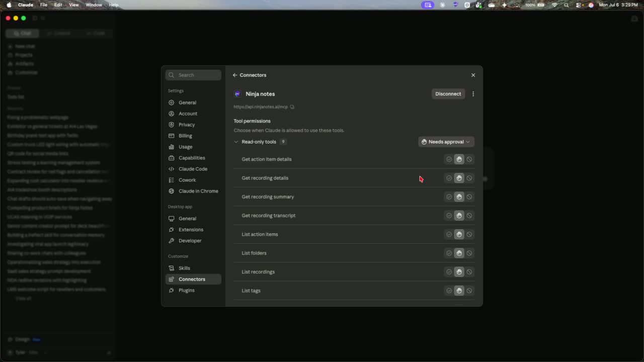The width and height of the screenshot is (644, 362).
Task: Open the more options menu beside Disconnect
Action: tap(473, 94)
